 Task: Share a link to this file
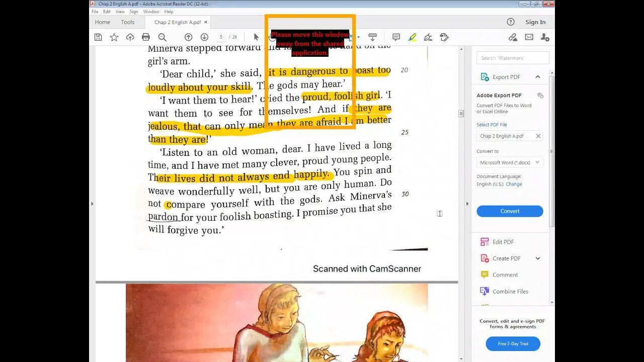click(x=513, y=37)
